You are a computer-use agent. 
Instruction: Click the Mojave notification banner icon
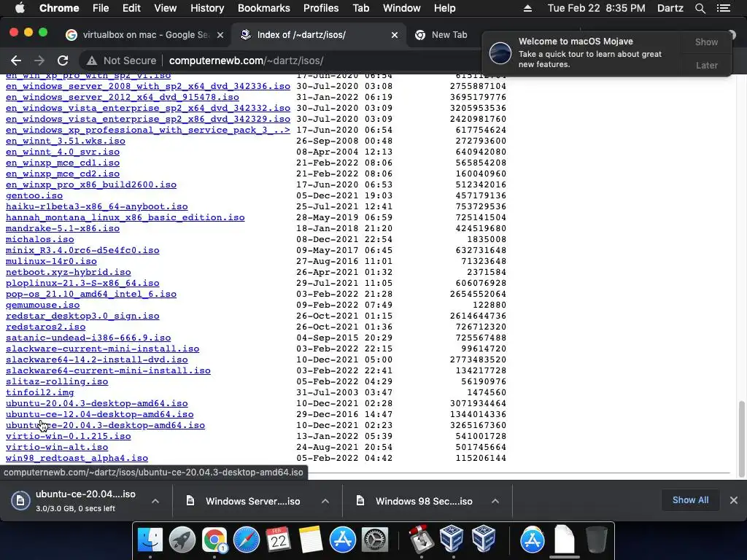500,52
